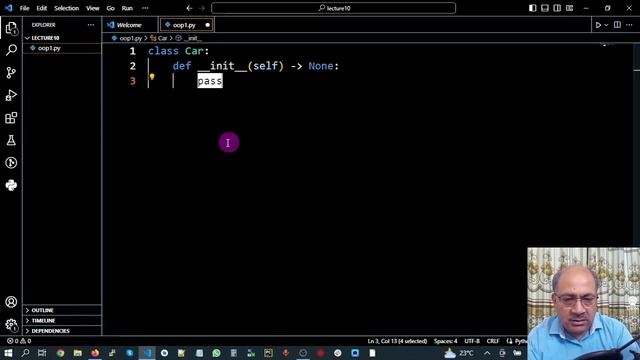This screenshot has height=360, width=640.
Task: Open the Extensions view
Action: click(11, 118)
